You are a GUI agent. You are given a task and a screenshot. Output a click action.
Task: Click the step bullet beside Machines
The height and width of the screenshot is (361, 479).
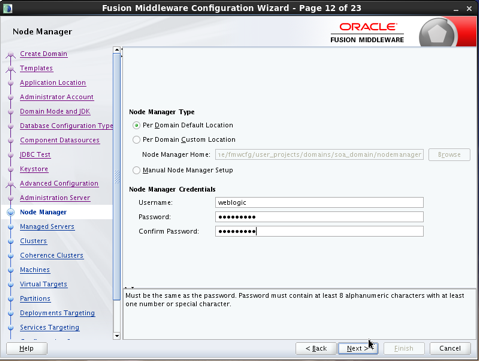click(11, 270)
